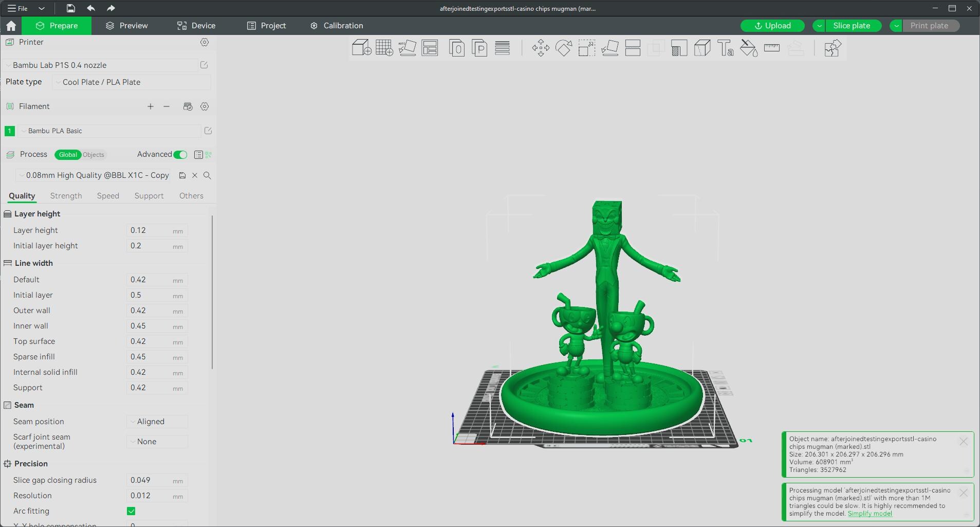The height and width of the screenshot is (527, 980).
Task: Open the Seam position dropdown
Action: (157, 422)
